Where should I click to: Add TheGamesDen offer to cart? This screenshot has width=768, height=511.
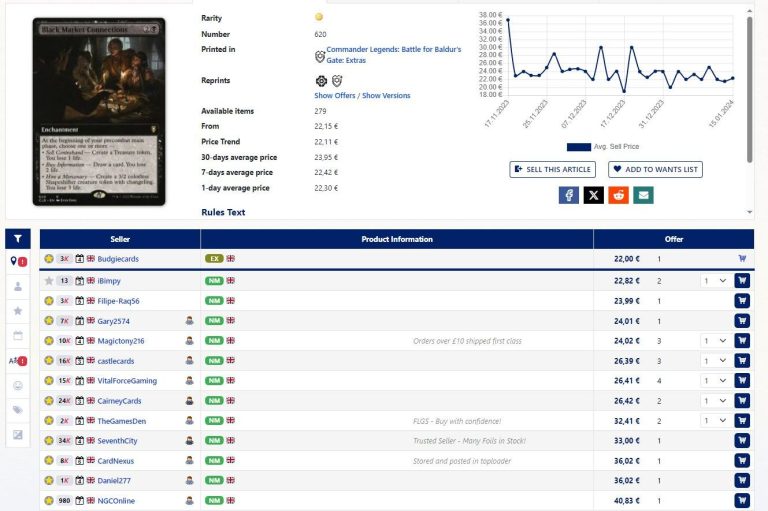pyautogui.click(x=742, y=420)
